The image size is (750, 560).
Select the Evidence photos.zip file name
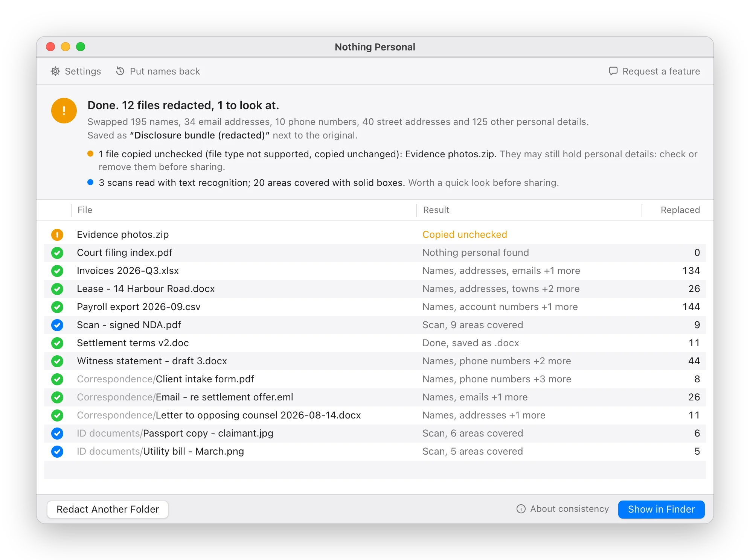(123, 234)
